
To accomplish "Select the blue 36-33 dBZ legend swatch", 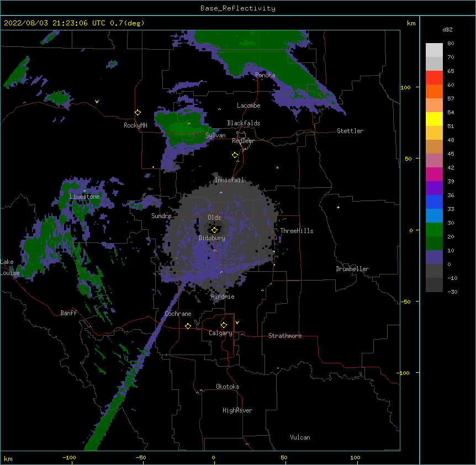I will [x=434, y=202].
